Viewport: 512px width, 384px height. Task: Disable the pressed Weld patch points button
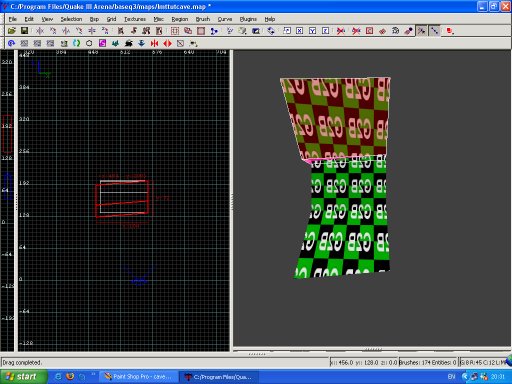click(421, 31)
